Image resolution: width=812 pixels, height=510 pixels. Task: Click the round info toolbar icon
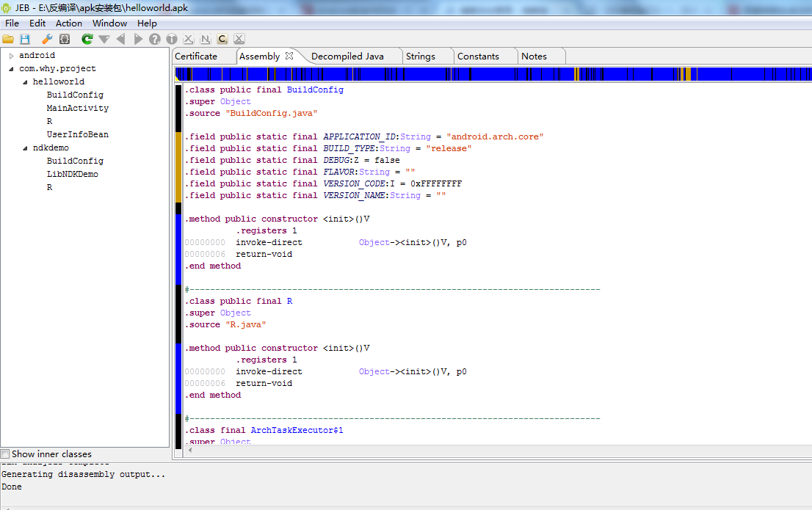point(171,39)
